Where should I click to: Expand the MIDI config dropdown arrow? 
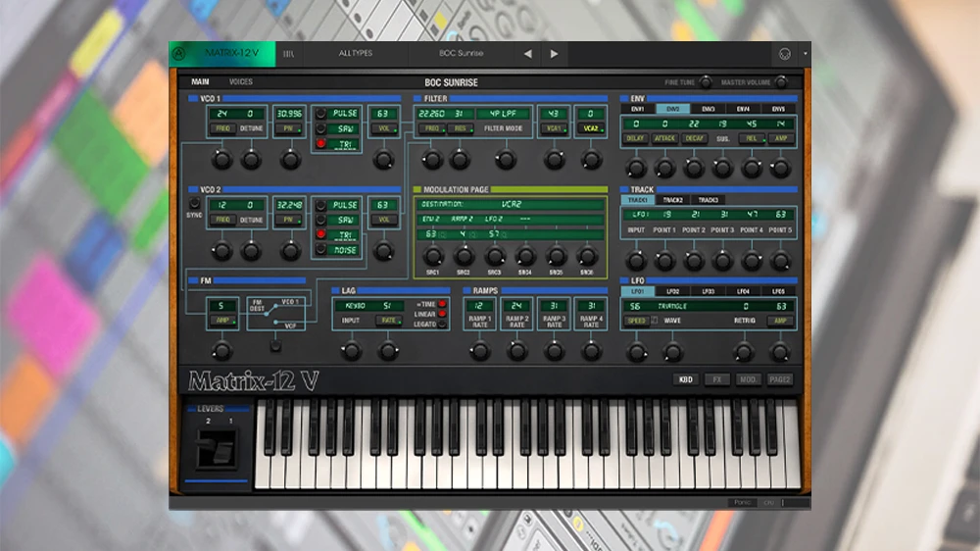[805, 54]
